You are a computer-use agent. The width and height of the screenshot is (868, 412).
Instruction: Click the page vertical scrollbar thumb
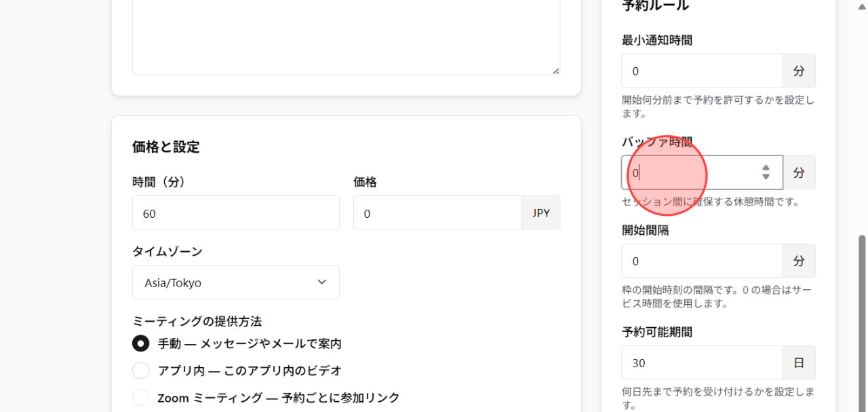(x=862, y=322)
